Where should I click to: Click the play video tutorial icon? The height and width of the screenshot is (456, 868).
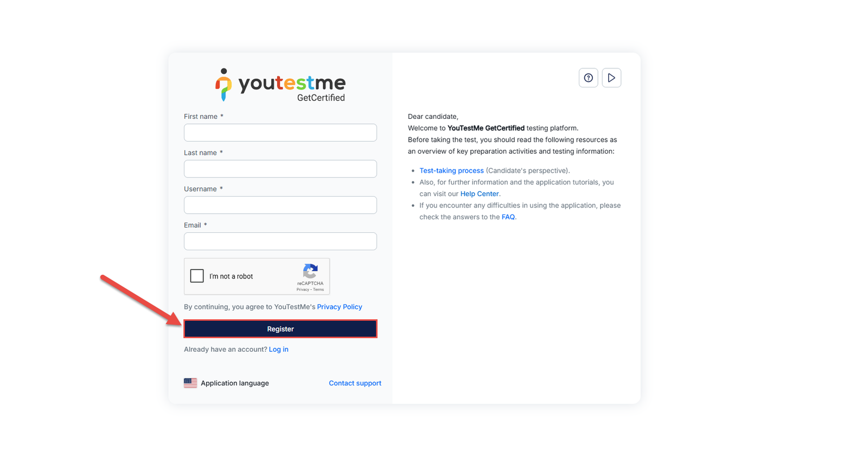pyautogui.click(x=611, y=78)
